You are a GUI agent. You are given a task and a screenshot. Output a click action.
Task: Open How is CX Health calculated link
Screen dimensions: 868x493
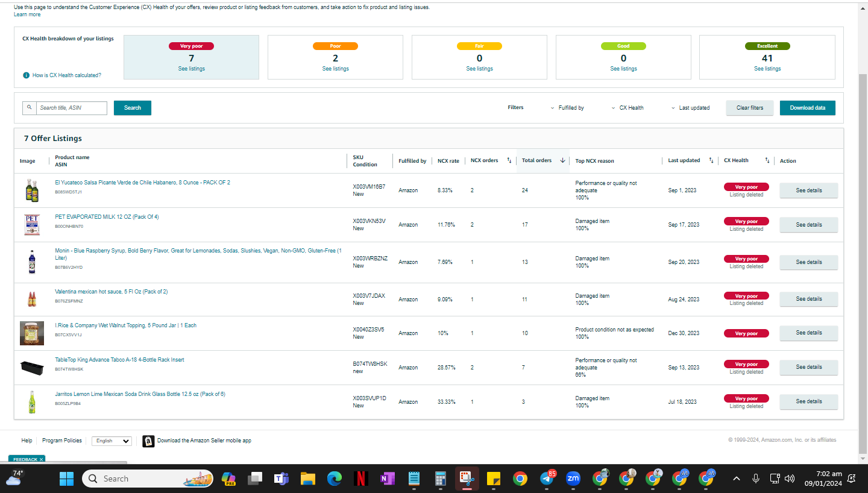point(67,75)
